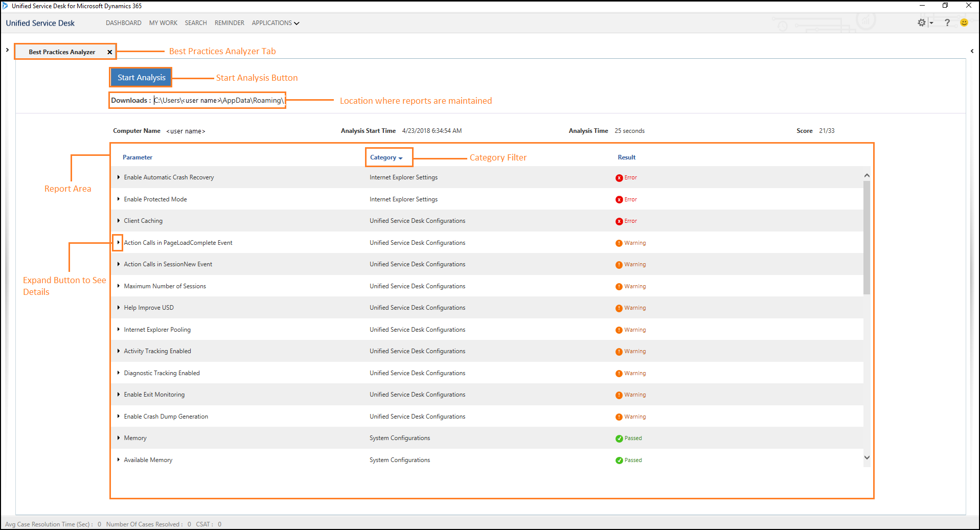Click 'Internet Explorer Settings' for Enable Protected Mode

(x=403, y=199)
